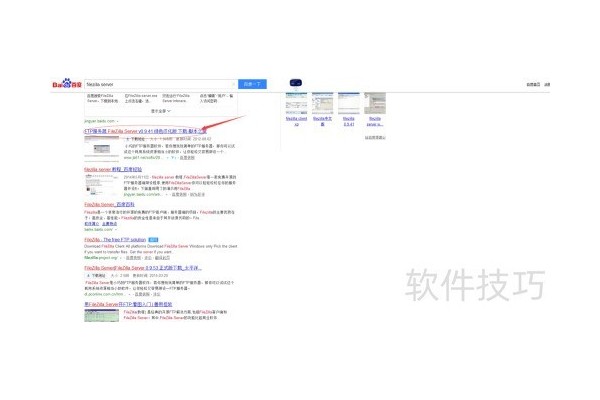Open the FileZilla Server 百度百科 result link
Viewport: 600px width, 400px height.
[x=109, y=204]
